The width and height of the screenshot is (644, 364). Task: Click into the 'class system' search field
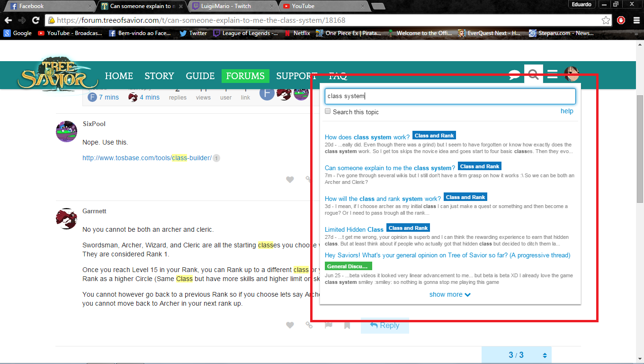pyautogui.click(x=450, y=96)
